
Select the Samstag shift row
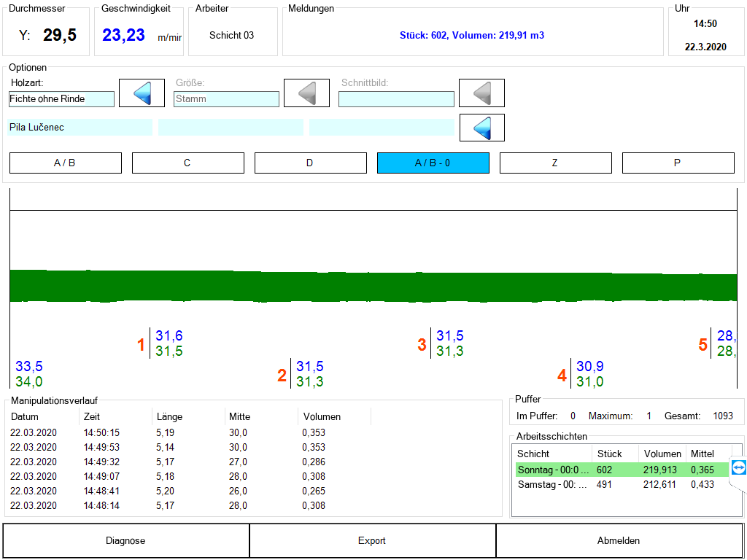[x=622, y=485]
